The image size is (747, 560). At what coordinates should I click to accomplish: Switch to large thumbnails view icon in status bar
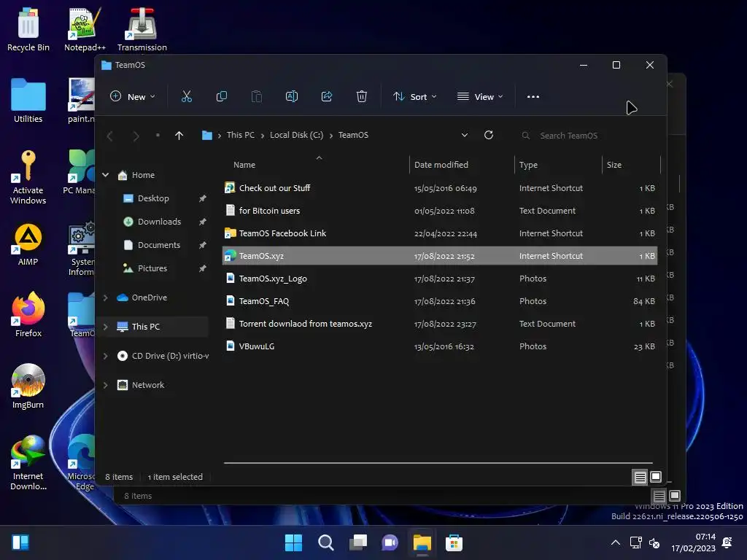[656, 477]
